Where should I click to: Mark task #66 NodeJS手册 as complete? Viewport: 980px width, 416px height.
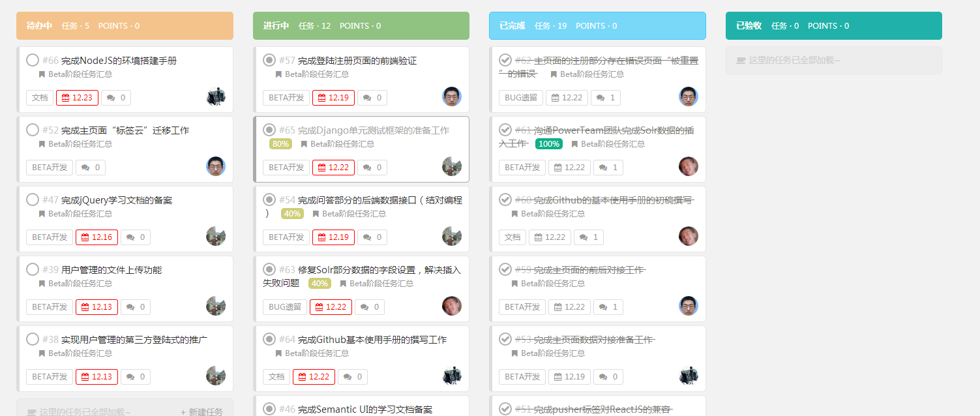click(x=33, y=60)
